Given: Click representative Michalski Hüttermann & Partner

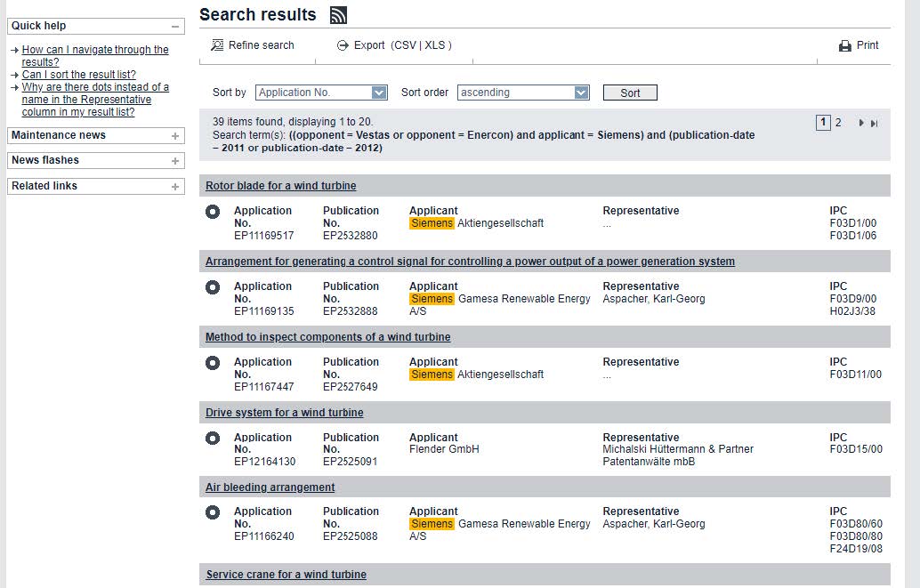Looking at the screenshot, I should click(x=678, y=455).
